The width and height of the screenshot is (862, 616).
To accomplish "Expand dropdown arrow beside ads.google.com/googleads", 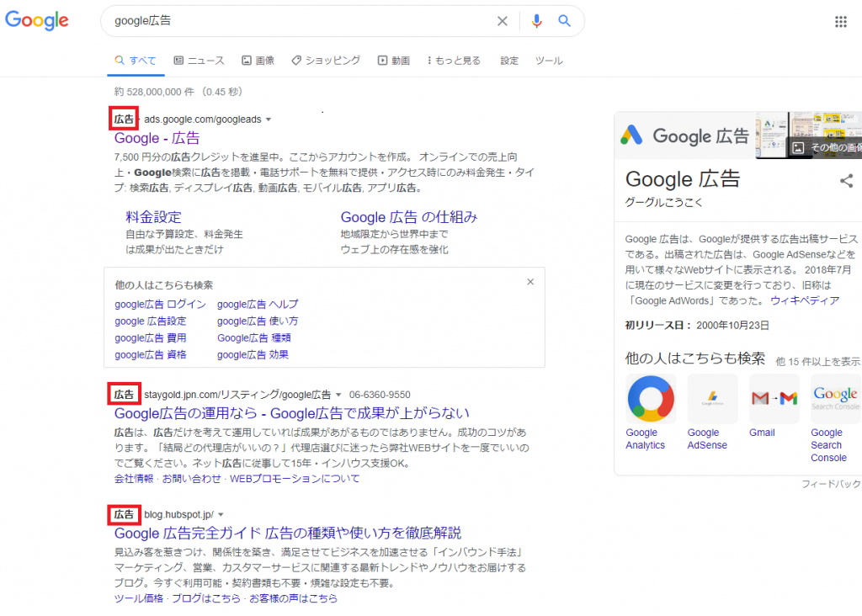I will (269, 119).
